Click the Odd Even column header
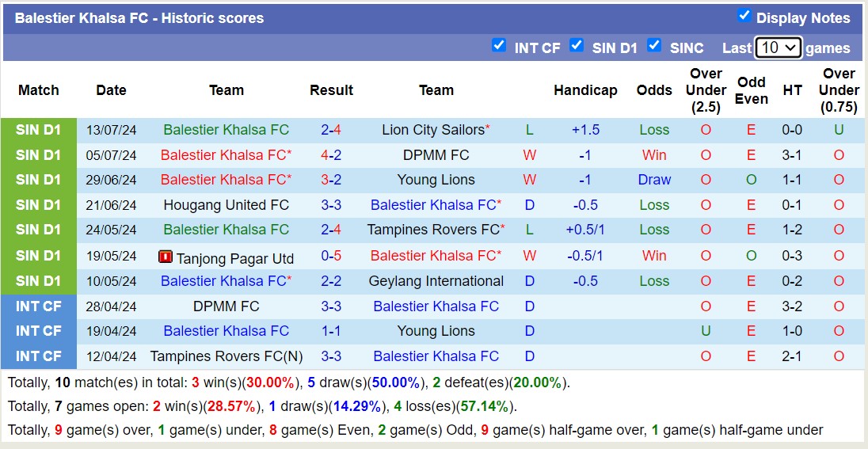Image resolution: width=868 pixels, height=449 pixels. click(751, 90)
